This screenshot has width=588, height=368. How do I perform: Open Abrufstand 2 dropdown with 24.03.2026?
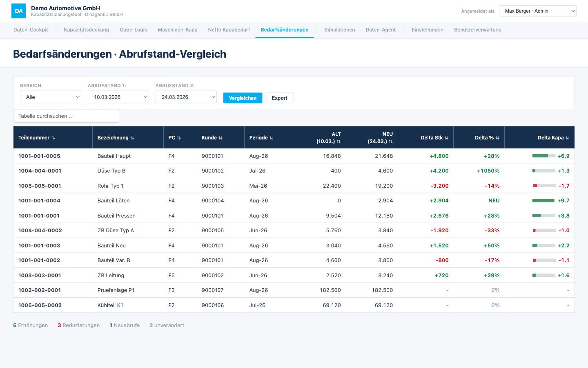pyautogui.click(x=186, y=97)
